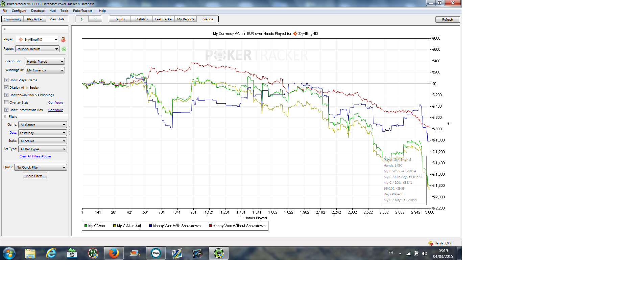Collapse the Filters section expander
Screen dimensions: 644x308
5,116
